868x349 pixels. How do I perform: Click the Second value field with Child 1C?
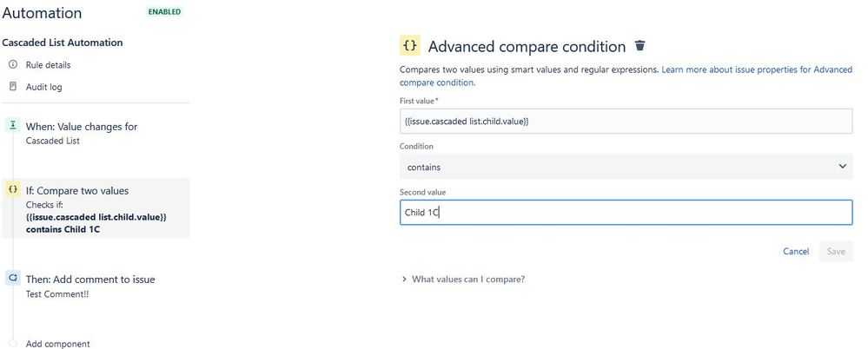(x=626, y=213)
